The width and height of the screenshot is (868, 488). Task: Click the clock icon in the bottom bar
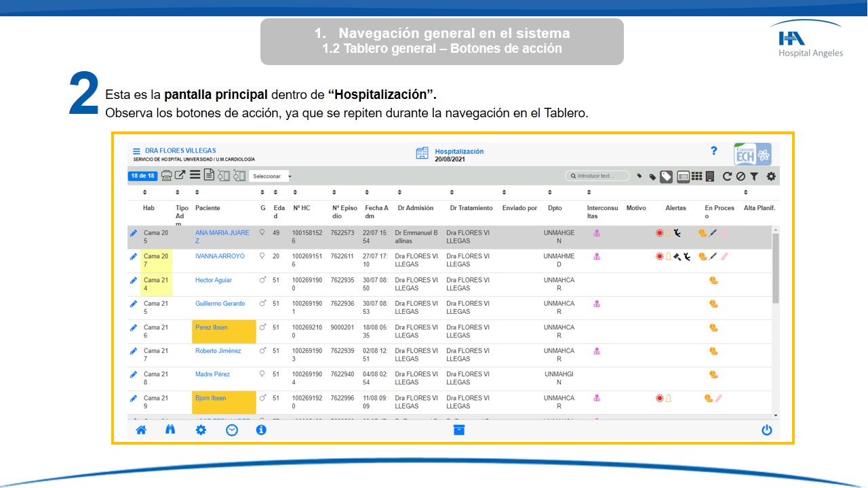pos(232,430)
